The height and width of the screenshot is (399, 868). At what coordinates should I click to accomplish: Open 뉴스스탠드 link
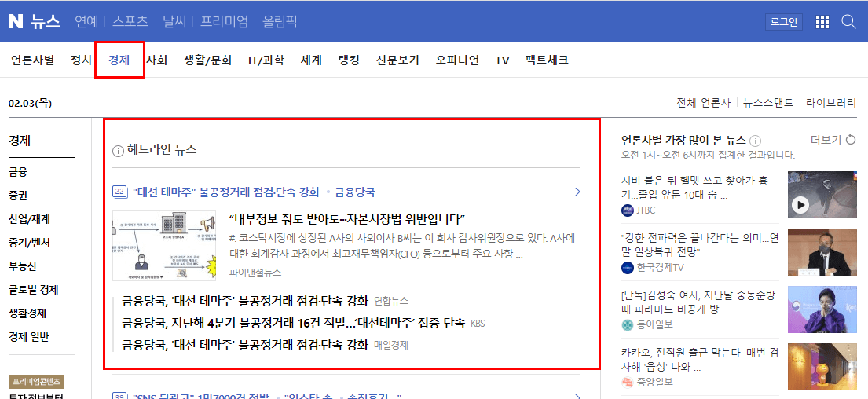[x=768, y=103]
